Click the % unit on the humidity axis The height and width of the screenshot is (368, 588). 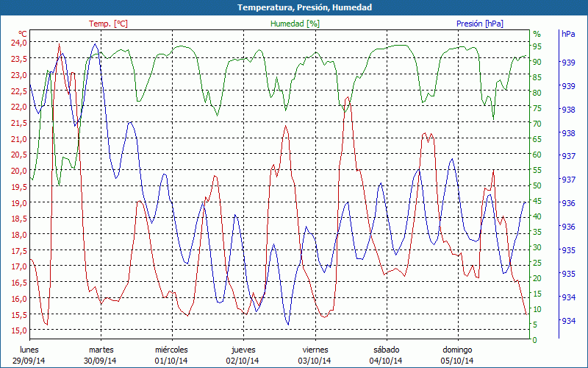coord(537,34)
